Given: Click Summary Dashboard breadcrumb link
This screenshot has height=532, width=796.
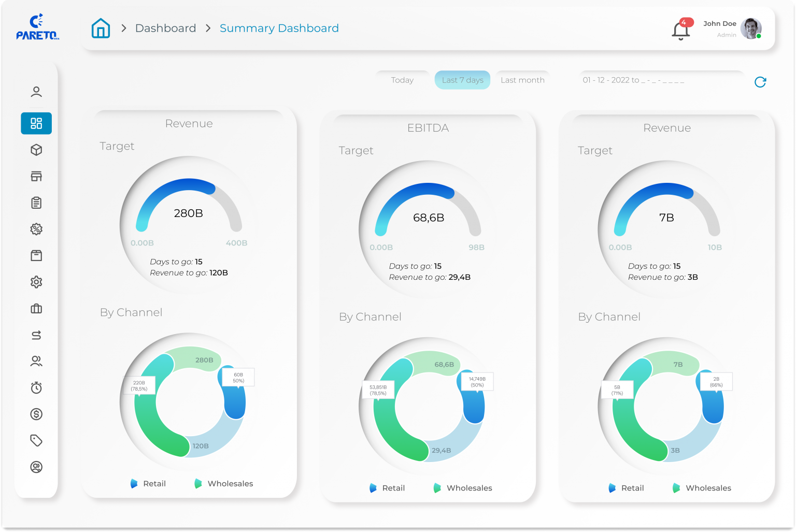Looking at the screenshot, I should (x=279, y=28).
